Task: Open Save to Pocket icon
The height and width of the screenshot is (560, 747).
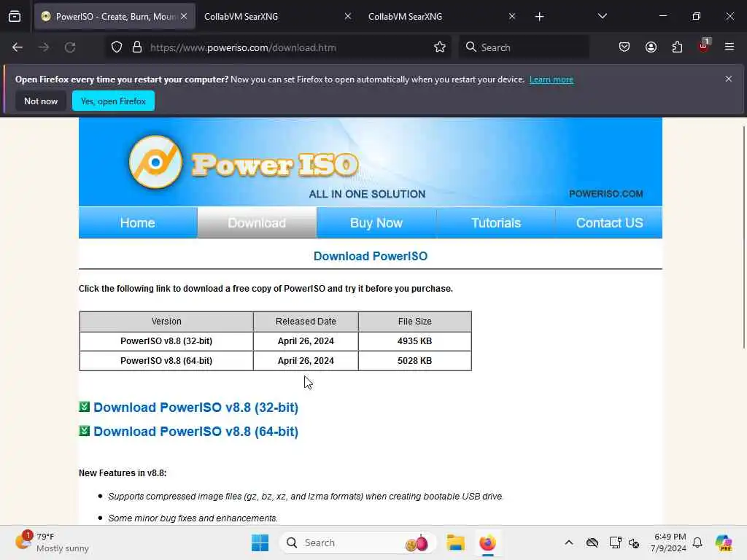Action: tap(624, 47)
